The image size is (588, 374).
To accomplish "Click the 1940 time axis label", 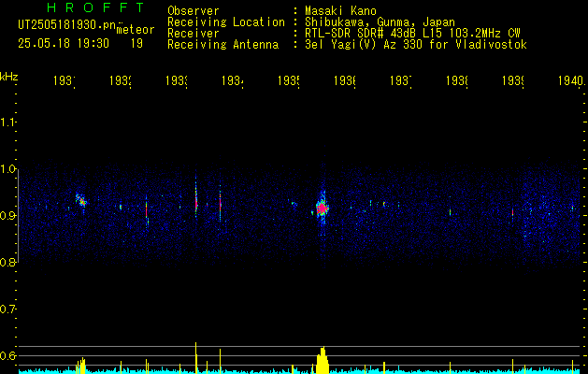I will pyautogui.click(x=571, y=81).
